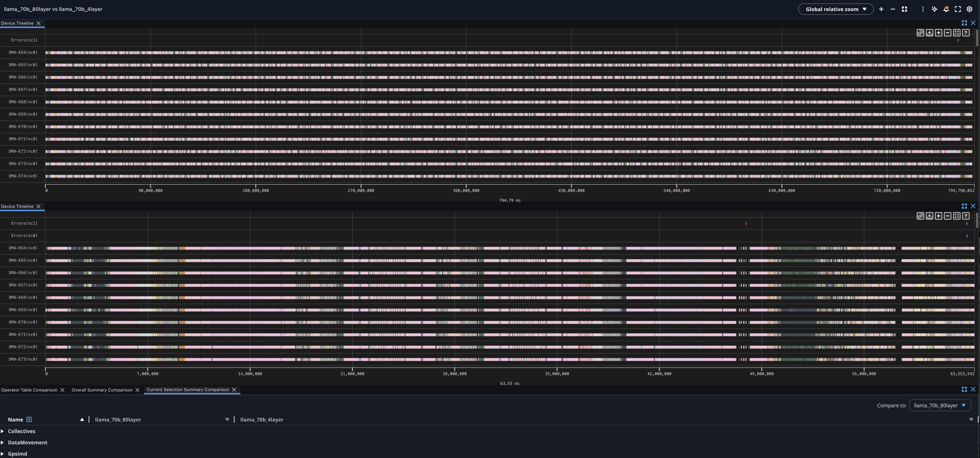Click red error marker in bottom Errors(nc1) row

(746, 224)
